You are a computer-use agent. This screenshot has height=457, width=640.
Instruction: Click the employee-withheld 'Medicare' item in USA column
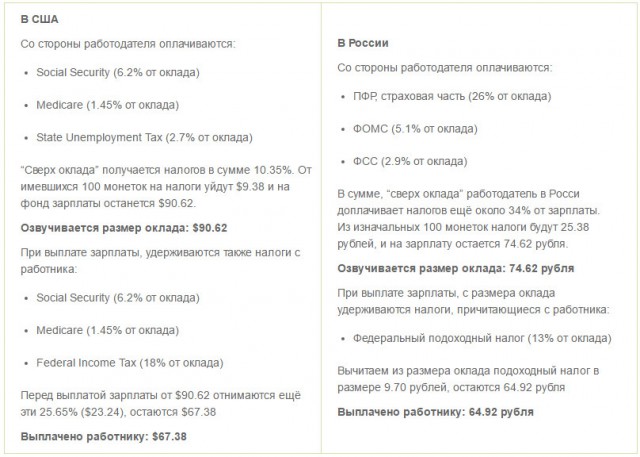108,330
